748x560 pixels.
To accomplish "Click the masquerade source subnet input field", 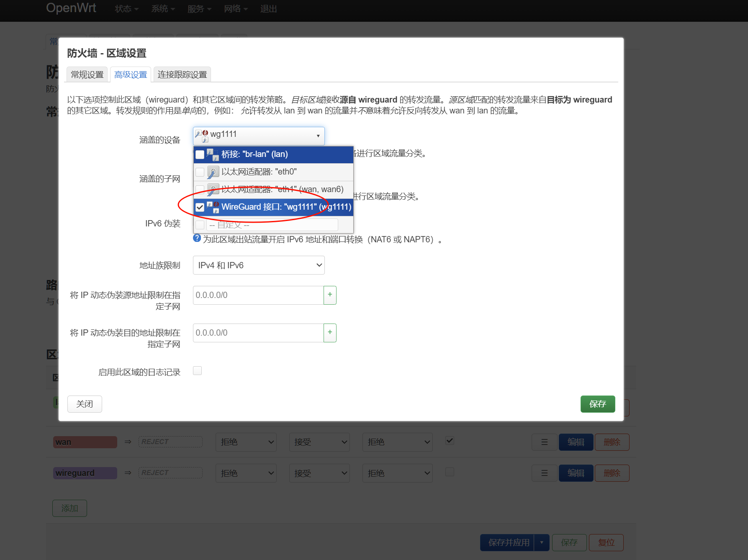I will tap(258, 295).
